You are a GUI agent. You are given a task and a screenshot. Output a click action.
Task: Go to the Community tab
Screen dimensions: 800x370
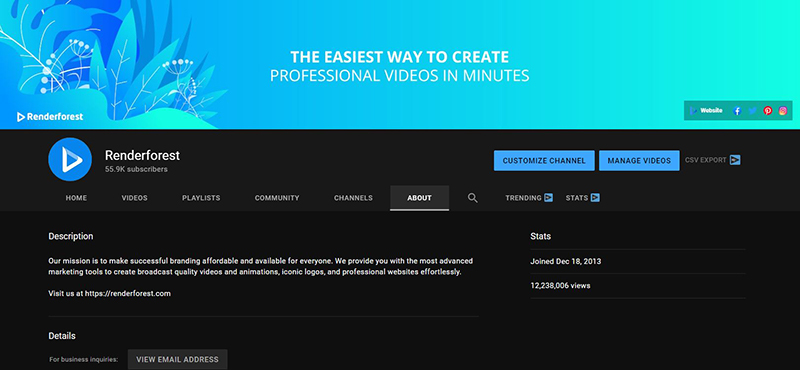pyautogui.click(x=277, y=198)
